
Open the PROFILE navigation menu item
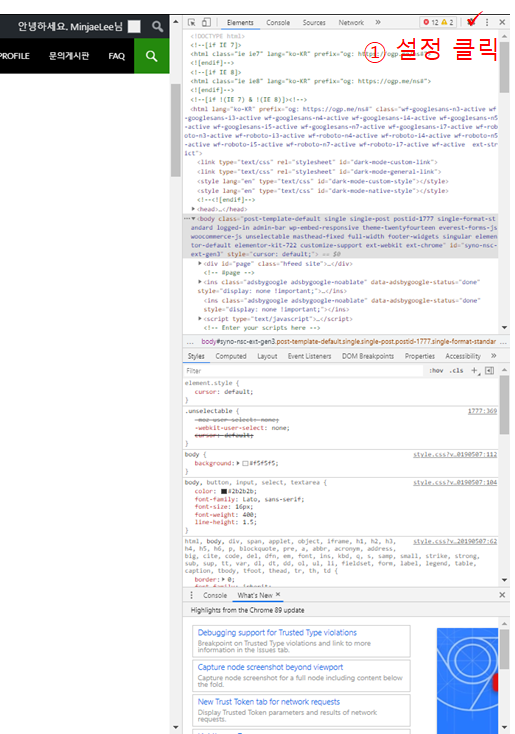point(15,56)
